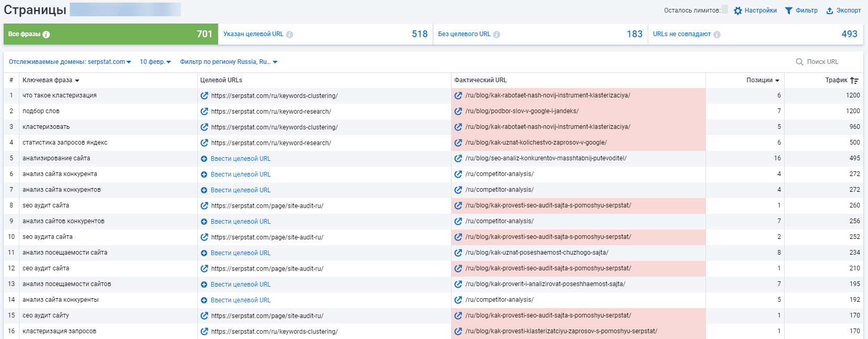Image resolution: width=868 pixels, height=339 pixels.
Task: Click Фактический URL column header
Action: pyautogui.click(x=480, y=80)
